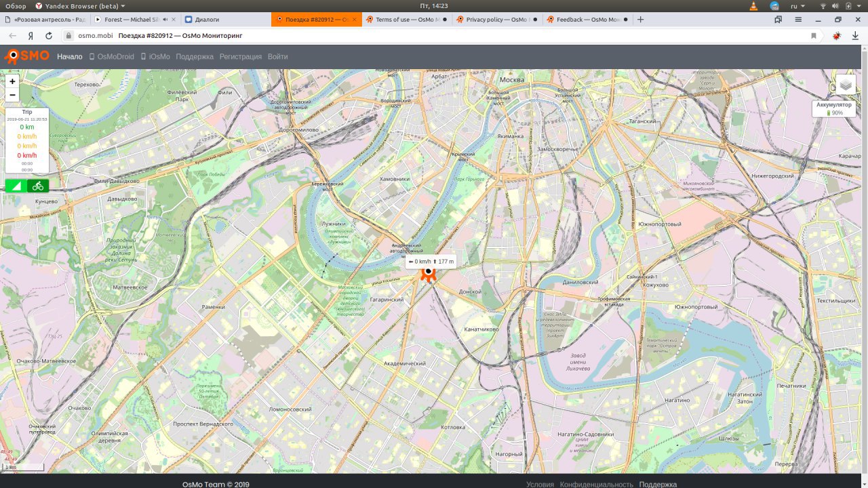Click the trip timestamp 2019-06-21 11:20:53
The height and width of the screenshot is (488, 868).
click(x=27, y=119)
